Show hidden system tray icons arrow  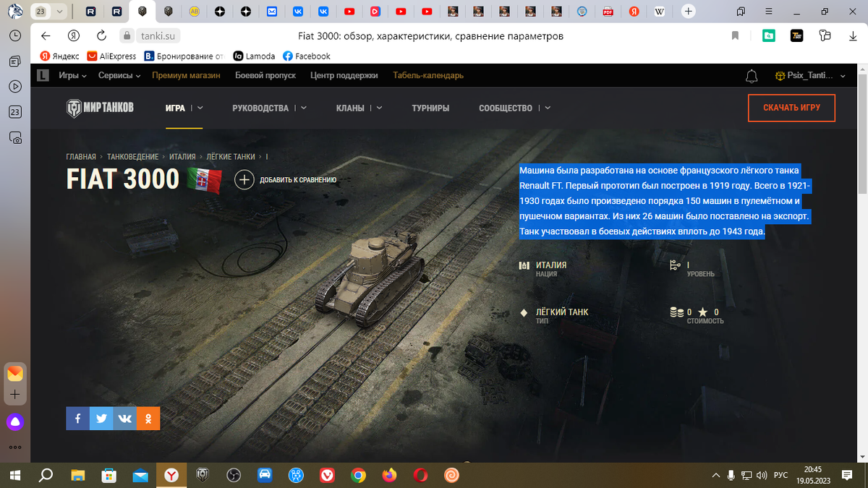coord(716,475)
